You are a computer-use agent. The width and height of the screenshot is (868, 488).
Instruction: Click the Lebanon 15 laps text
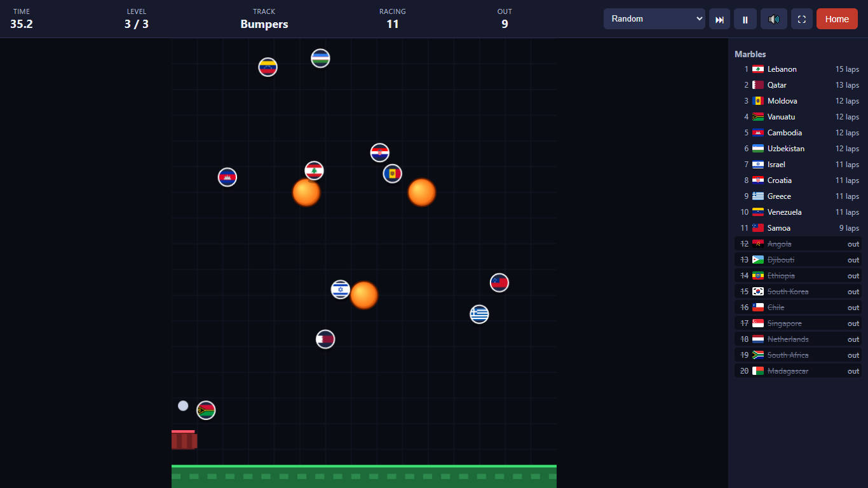[847, 69]
